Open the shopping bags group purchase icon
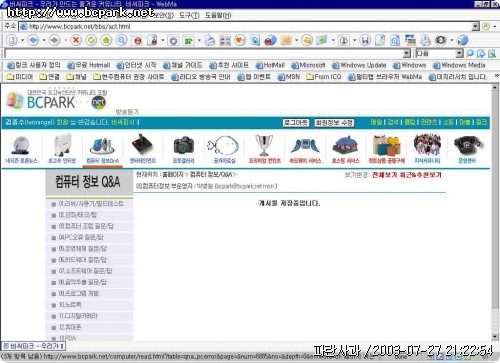This screenshot has width=500, height=363. tap(387, 149)
